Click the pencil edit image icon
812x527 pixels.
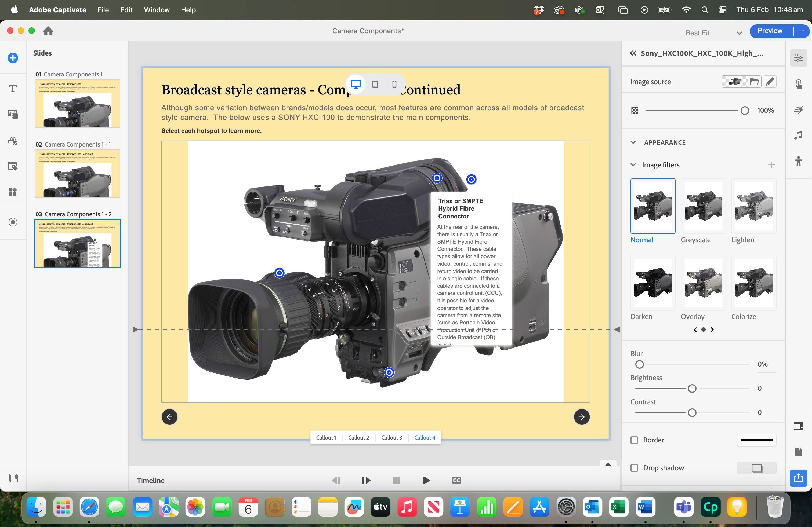[770, 82]
